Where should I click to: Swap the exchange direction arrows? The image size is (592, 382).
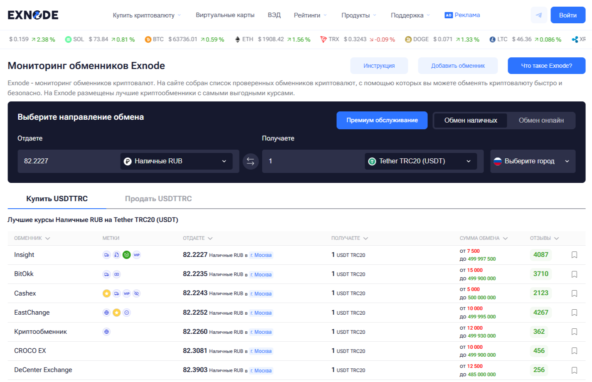point(250,162)
